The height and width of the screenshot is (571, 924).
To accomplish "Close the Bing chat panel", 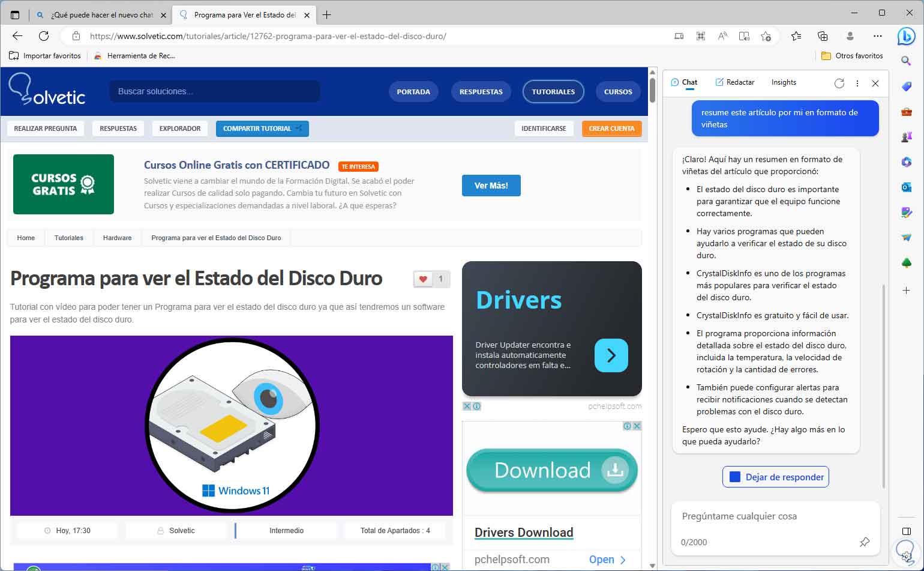I will [x=875, y=83].
